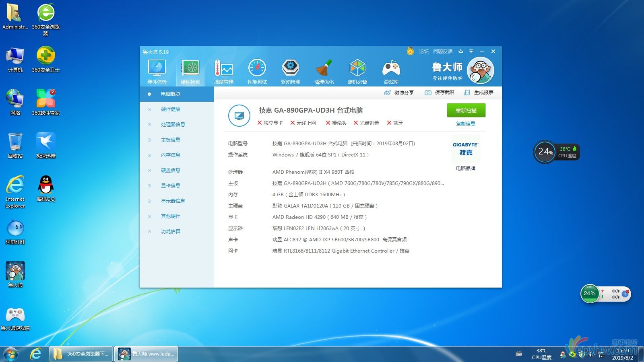
Task: Click the Gigabyte 技嘉 brand logo
Action: 466,149
